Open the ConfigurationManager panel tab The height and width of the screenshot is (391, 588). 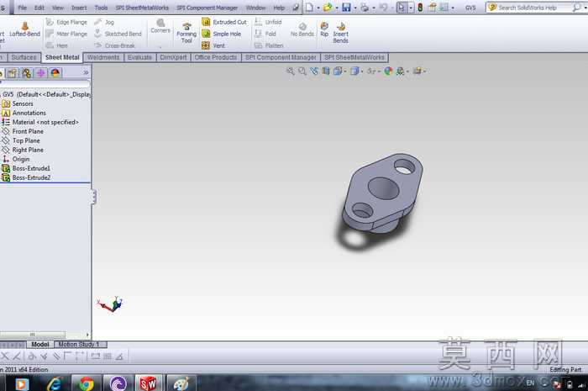[26, 73]
